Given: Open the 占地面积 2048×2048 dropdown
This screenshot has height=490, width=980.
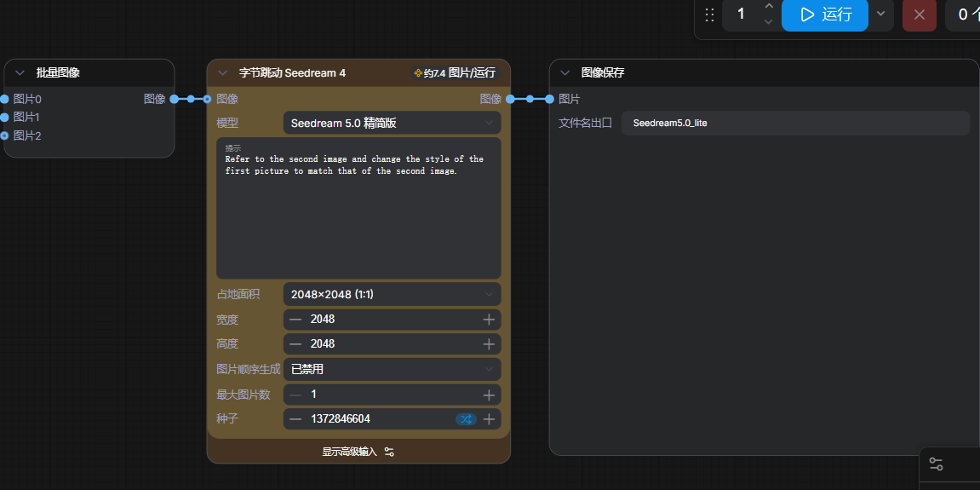Looking at the screenshot, I should coord(392,294).
